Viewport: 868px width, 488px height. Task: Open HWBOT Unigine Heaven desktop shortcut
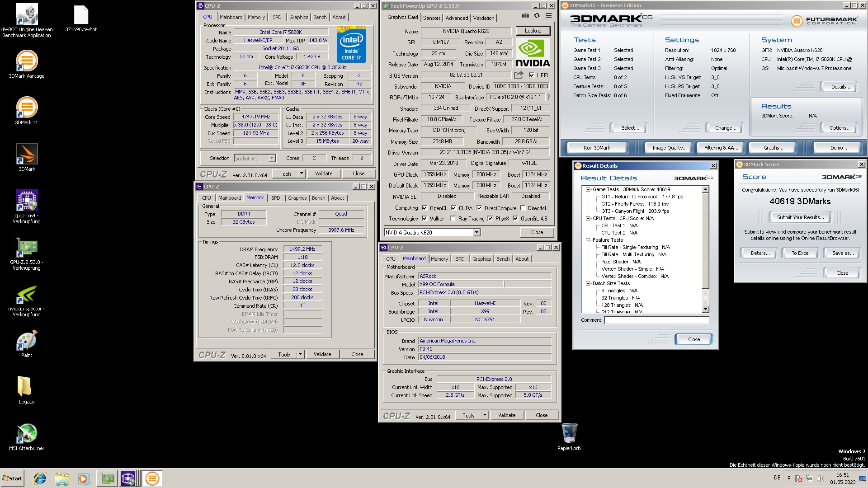[x=27, y=20]
